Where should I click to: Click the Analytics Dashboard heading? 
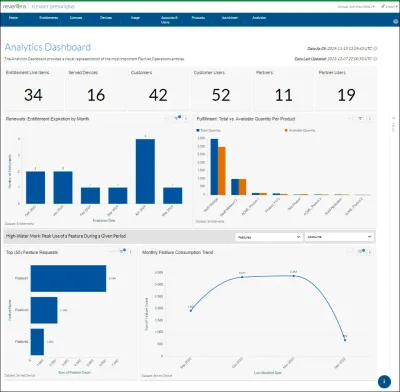[48, 47]
